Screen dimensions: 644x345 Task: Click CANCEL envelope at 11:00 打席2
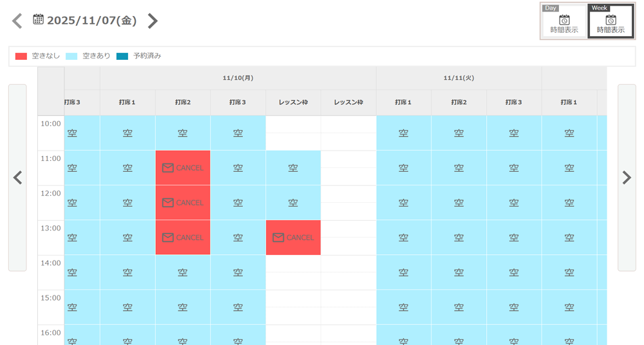[x=183, y=168]
